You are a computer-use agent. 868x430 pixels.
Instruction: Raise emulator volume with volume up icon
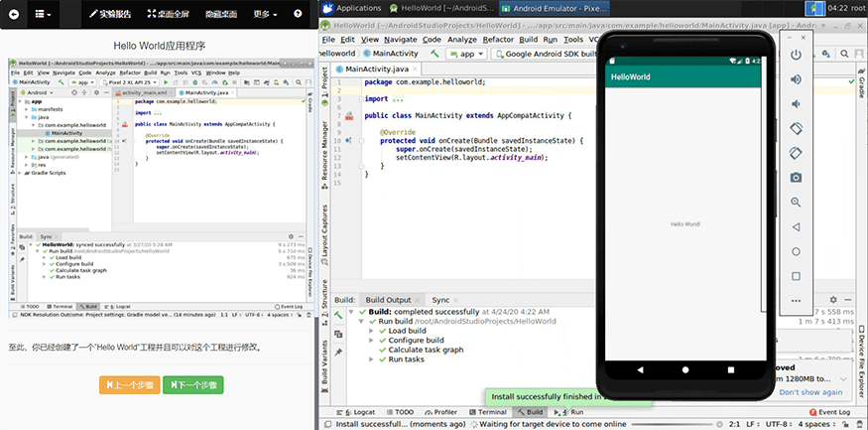tap(796, 79)
